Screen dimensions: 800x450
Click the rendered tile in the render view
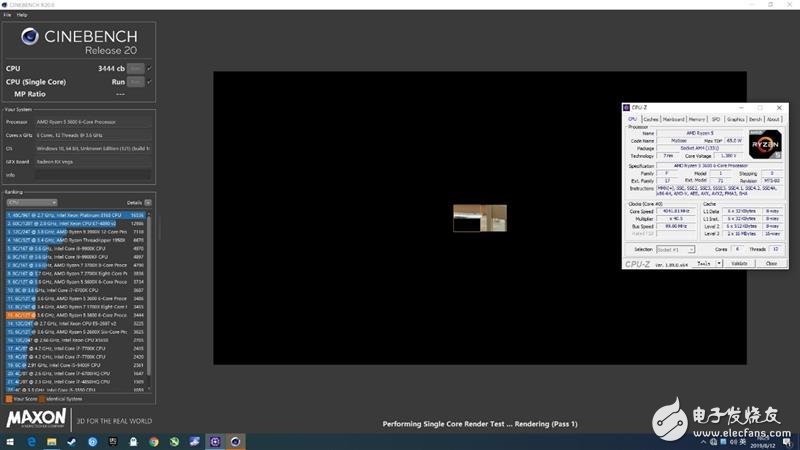(480, 218)
